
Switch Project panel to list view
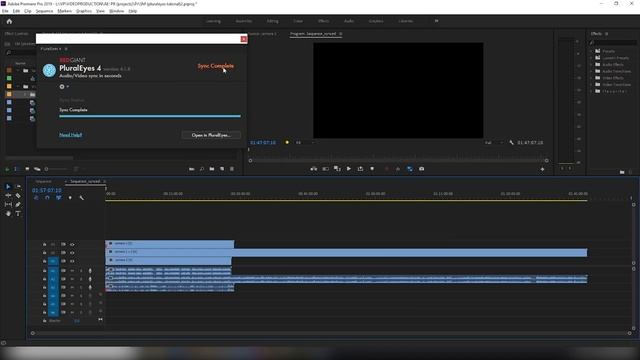pyautogui.click(x=16, y=169)
